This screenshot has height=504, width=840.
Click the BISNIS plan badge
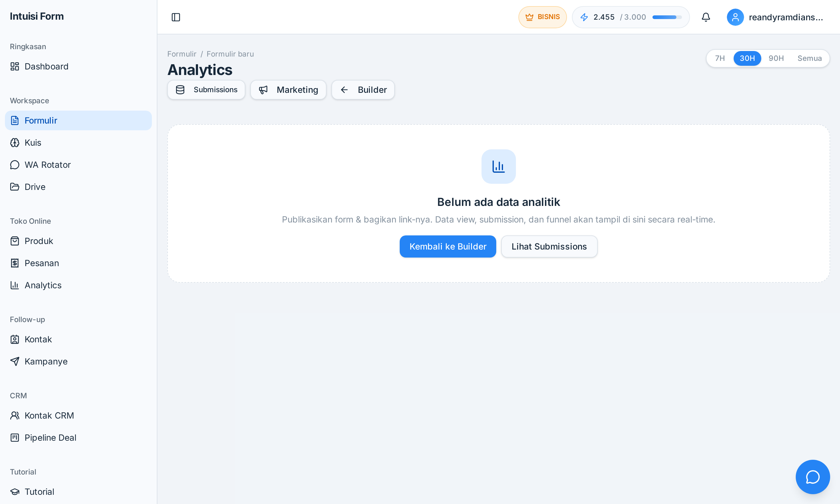542,17
